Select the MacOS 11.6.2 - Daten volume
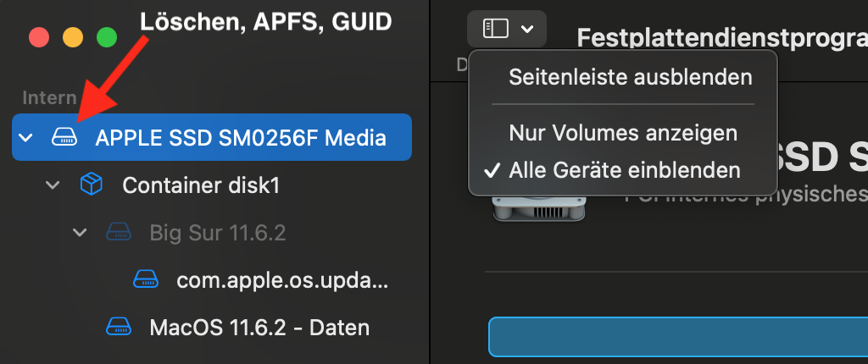 (x=259, y=326)
